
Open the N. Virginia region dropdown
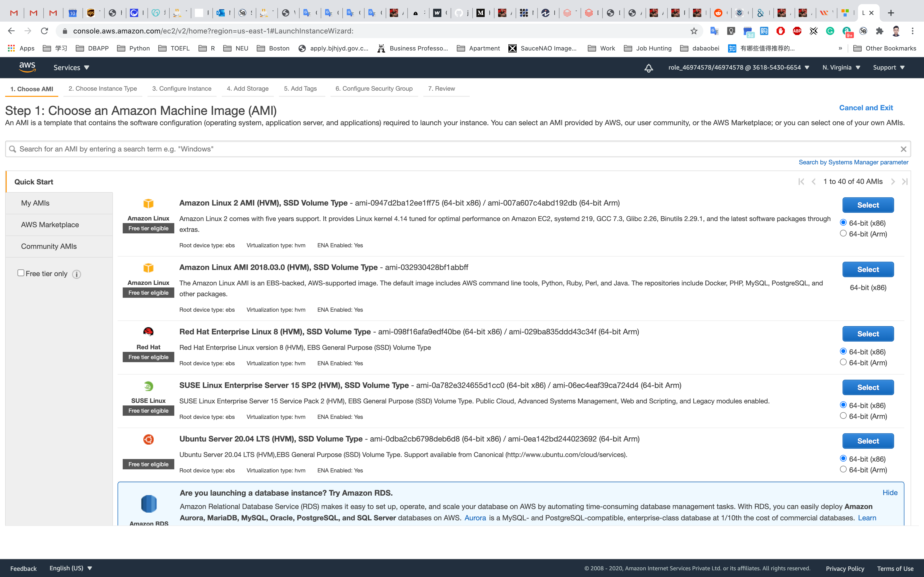(x=841, y=67)
